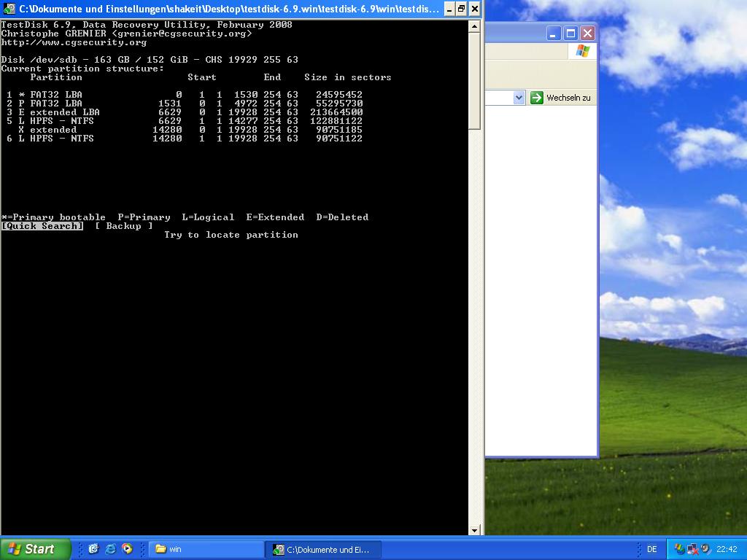Click the 'Disk /dev/sdb - 163 GB' line
The image size is (747, 560).
point(150,60)
